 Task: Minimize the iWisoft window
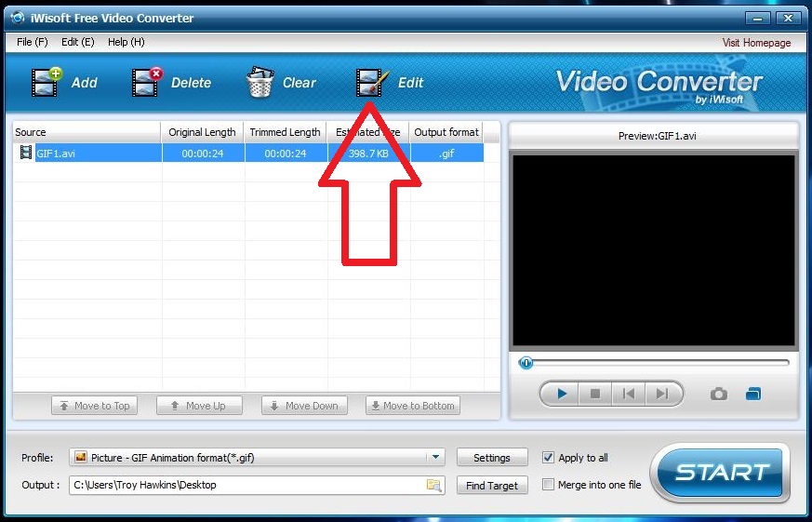pos(758,18)
